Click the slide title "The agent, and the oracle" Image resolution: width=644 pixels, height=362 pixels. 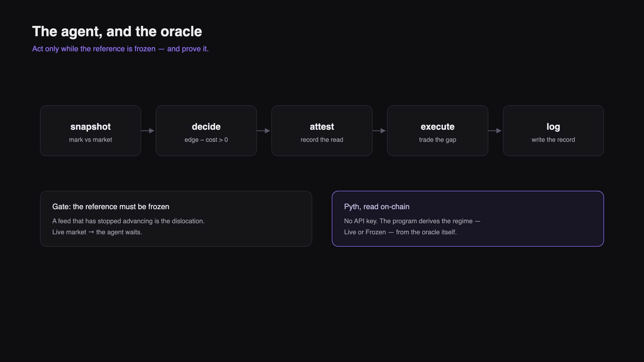pos(117,32)
